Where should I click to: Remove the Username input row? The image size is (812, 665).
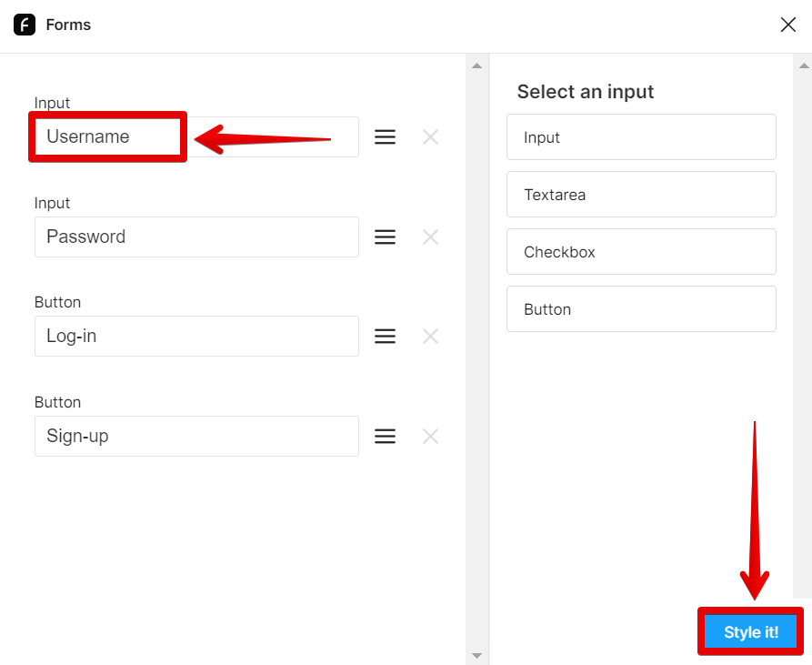[431, 137]
